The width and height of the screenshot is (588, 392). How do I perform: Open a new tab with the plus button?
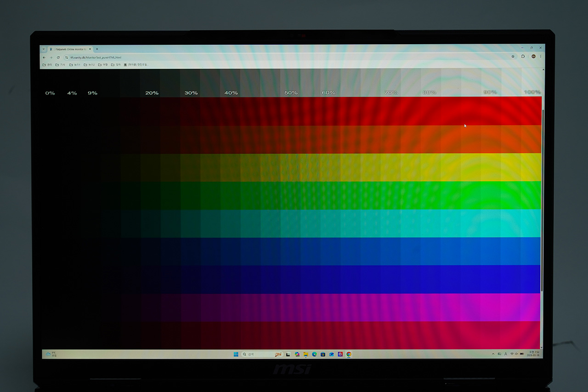coord(97,49)
